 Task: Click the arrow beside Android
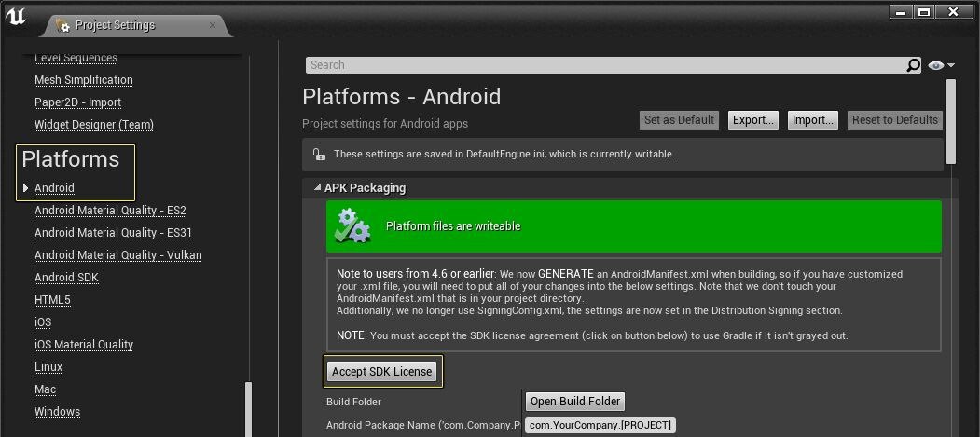25,188
